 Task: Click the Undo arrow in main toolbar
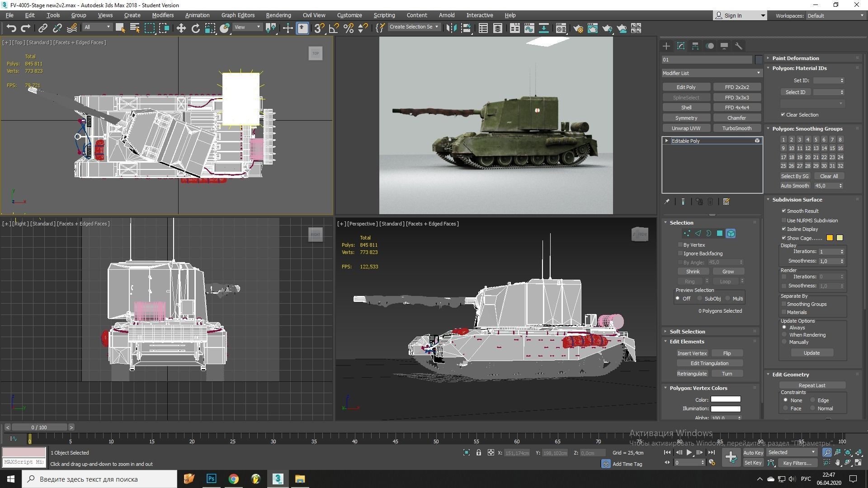pos(11,28)
